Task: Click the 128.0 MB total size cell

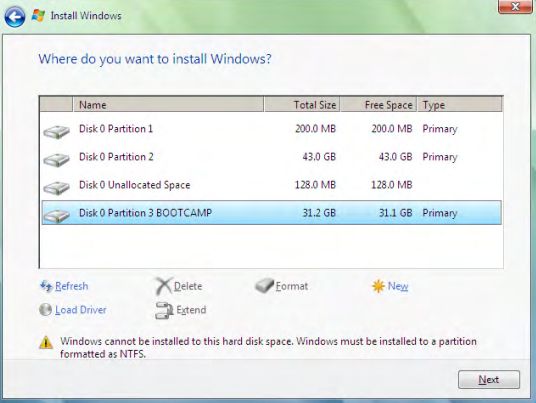Action: 316,185
